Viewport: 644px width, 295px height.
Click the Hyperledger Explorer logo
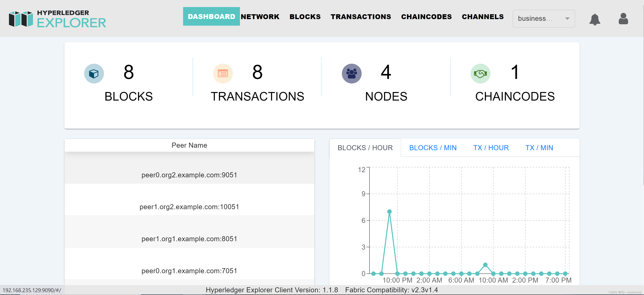coord(58,19)
